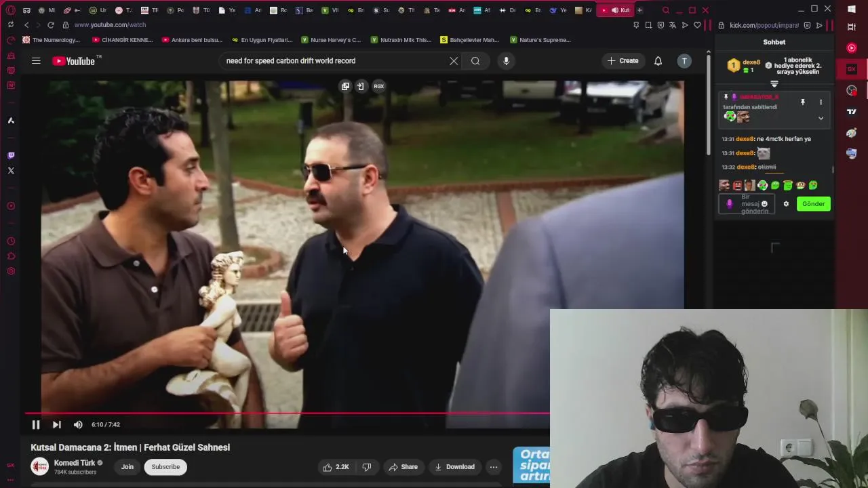The height and width of the screenshot is (488, 868).
Task: Open the Sohbet chat header
Action: point(774,42)
